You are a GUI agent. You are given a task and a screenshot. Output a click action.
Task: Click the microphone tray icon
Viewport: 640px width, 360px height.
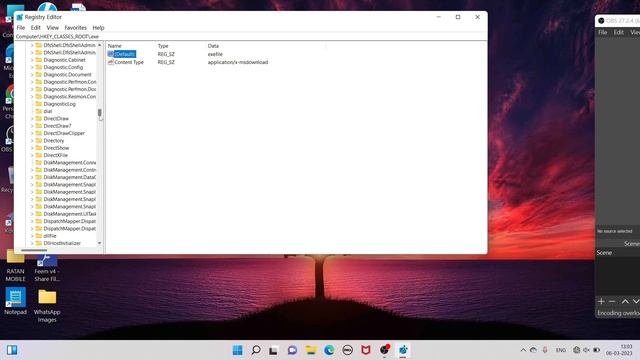point(545,350)
